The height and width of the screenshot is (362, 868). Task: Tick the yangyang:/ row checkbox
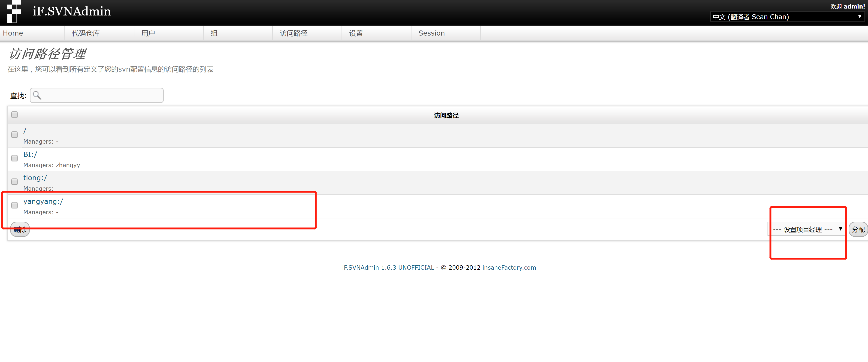[x=15, y=205]
